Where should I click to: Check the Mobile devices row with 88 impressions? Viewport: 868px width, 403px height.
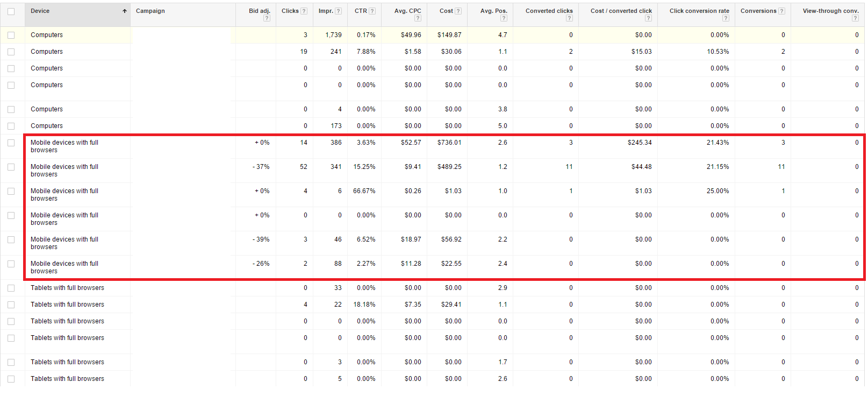(x=11, y=264)
